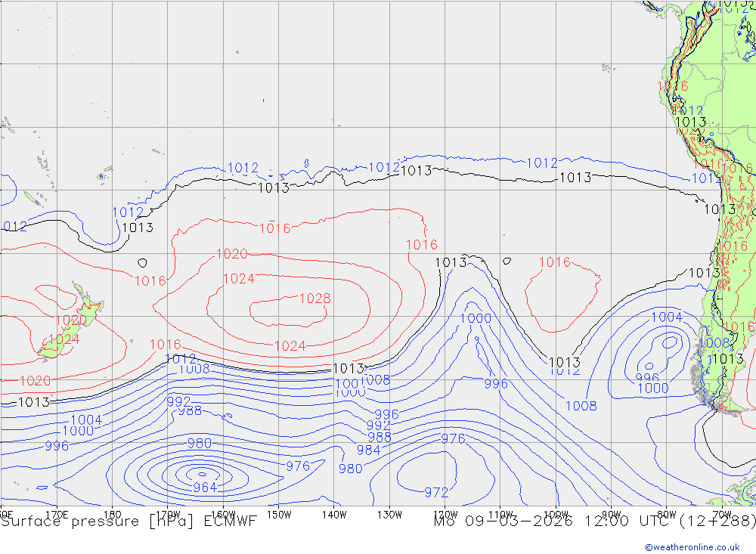
Task: Select the 972 isobar label
Action: click(436, 492)
